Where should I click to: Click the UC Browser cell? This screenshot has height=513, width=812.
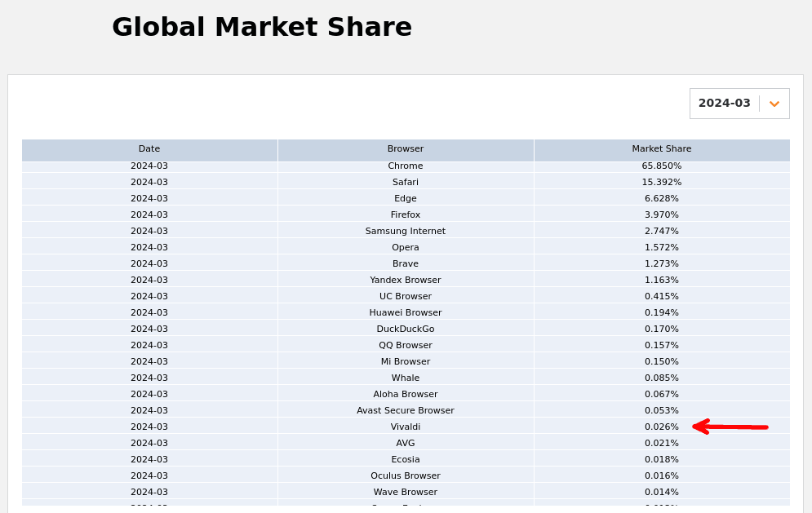point(406,297)
